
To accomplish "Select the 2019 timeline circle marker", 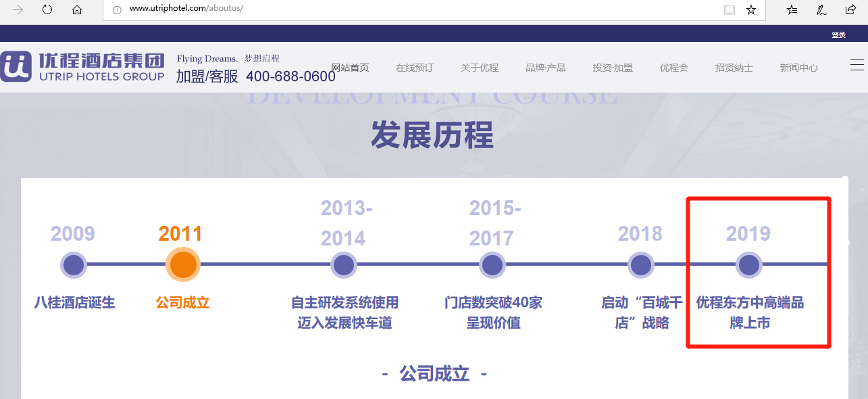I will [x=749, y=264].
